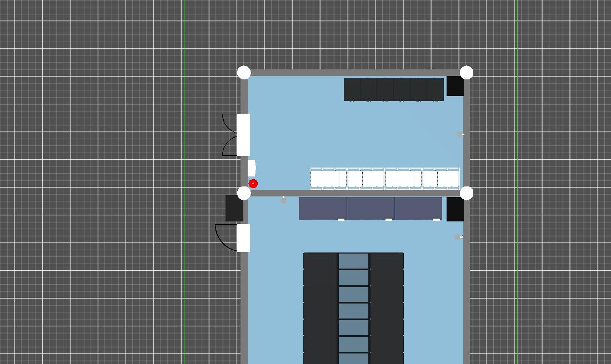
Task: Click the small gray wall fixture in upper room
Action: (459, 134)
